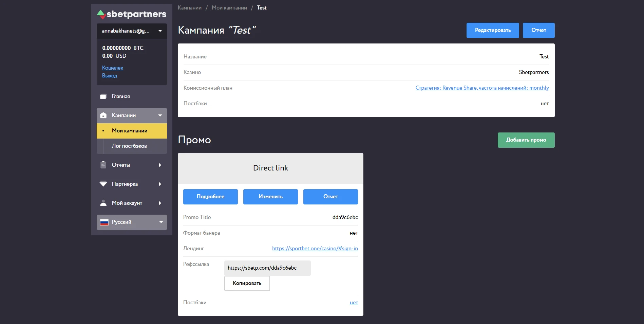Go to Мои кампании breadcrumb link
644x324 pixels.
(229, 8)
